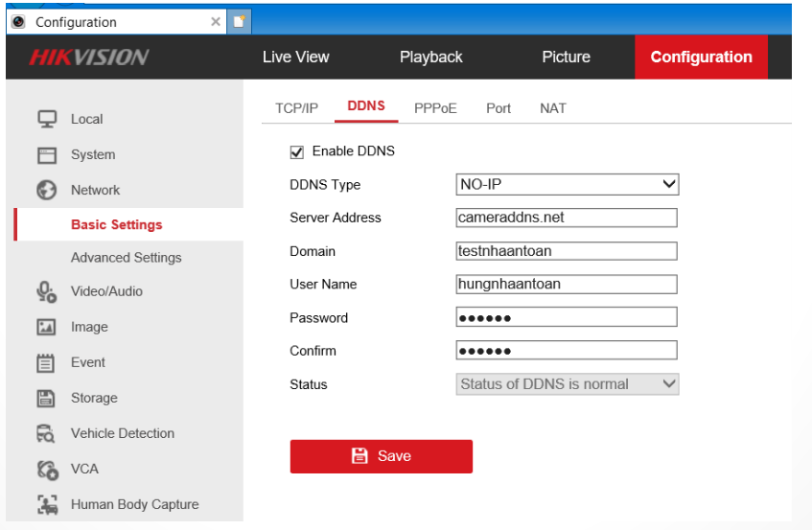Click the "Enable DDNS" label text

click(x=354, y=151)
